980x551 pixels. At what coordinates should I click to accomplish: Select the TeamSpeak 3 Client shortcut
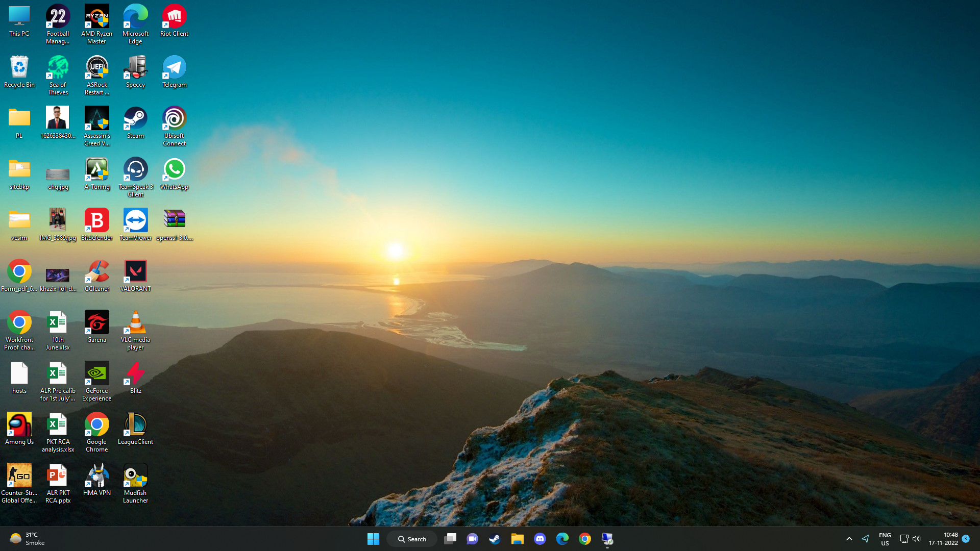pyautogui.click(x=135, y=178)
